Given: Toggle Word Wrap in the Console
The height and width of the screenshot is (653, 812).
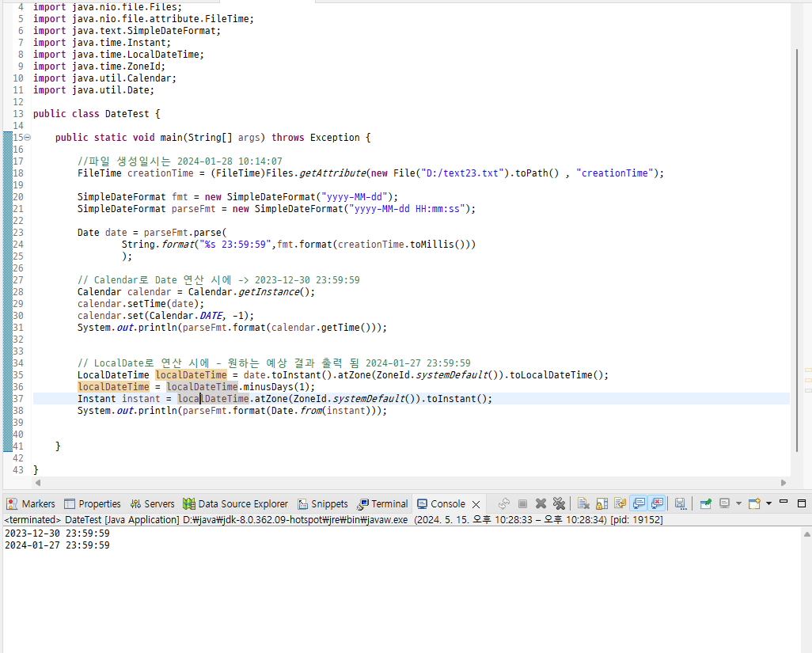Looking at the screenshot, I should [620, 503].
